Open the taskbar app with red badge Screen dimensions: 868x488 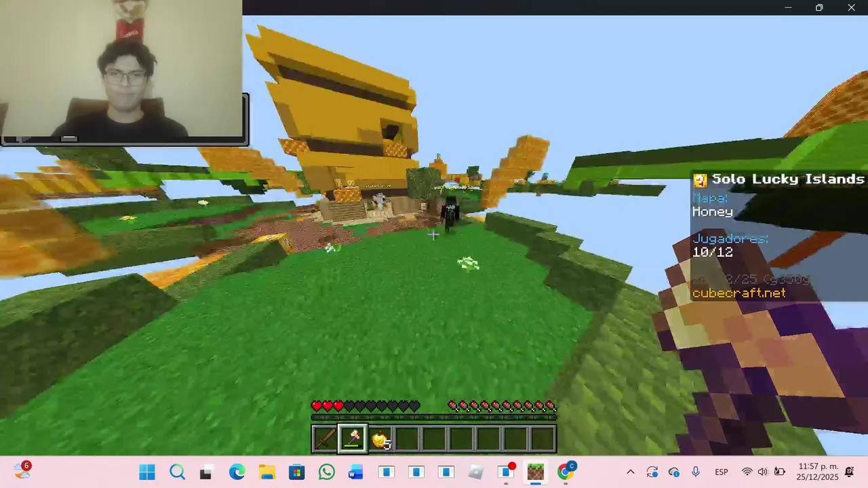pyautogui.click(x=506, y=472)
